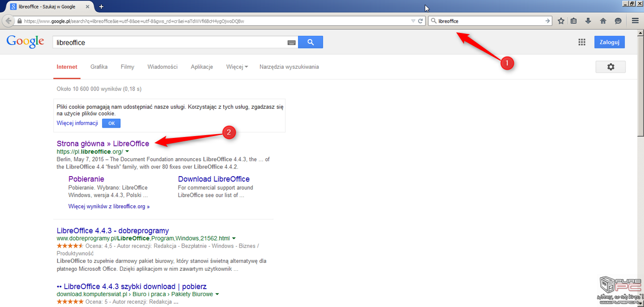The width and height of the screenshot is (644, 307).
Task: Click the Google search input field
Action: click(x=170, y=42)
